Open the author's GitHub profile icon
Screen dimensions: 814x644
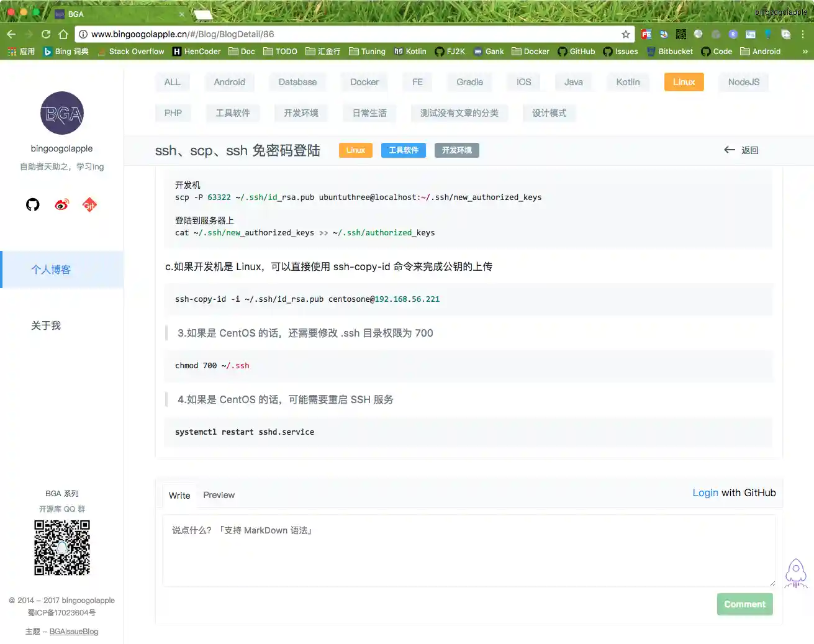coord(32,204)
